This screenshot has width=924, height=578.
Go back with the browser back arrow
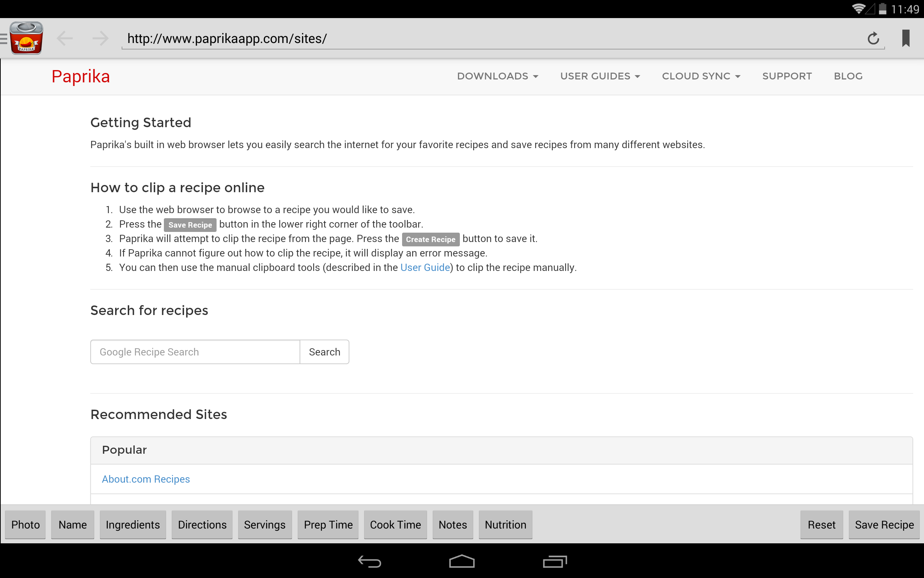tap(65, 38)
